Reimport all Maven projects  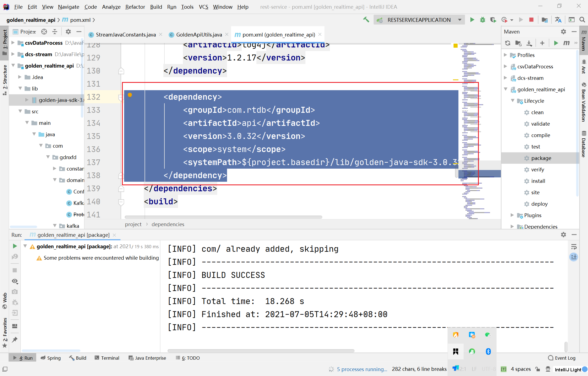pos(508,43)
